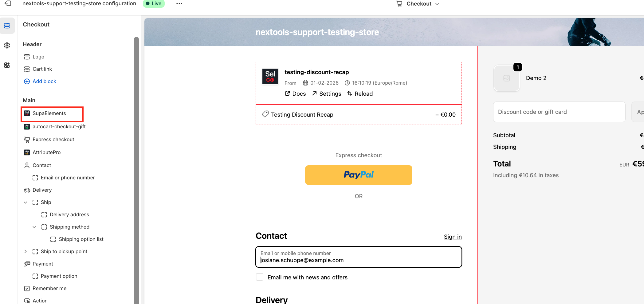Select the SupaElements app block
The image size is (644, 304).
(49, 114)
